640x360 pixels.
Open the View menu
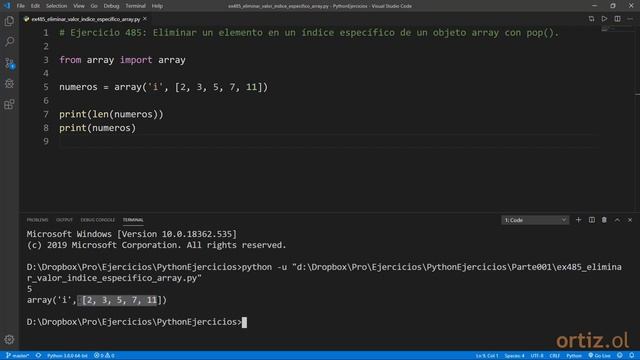[x=79, y=6]
